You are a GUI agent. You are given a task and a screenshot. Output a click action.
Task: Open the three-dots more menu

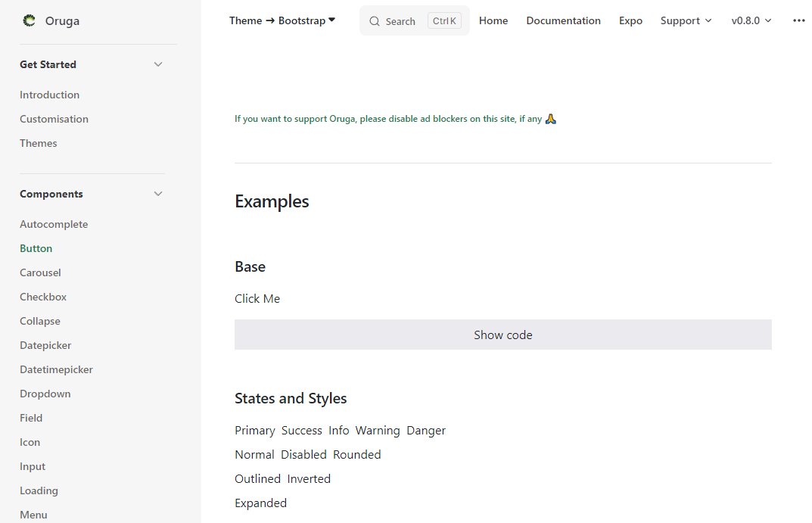798,20
